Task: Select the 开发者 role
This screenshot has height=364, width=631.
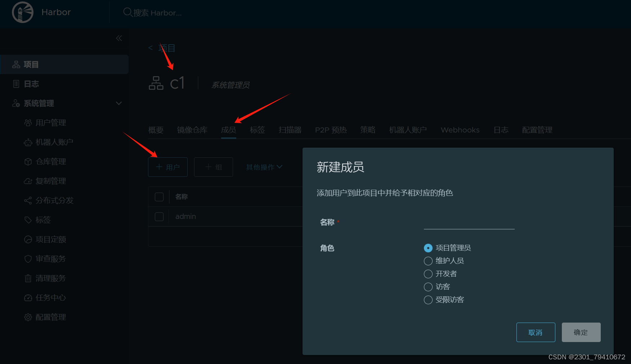Action: pos(428,274)
